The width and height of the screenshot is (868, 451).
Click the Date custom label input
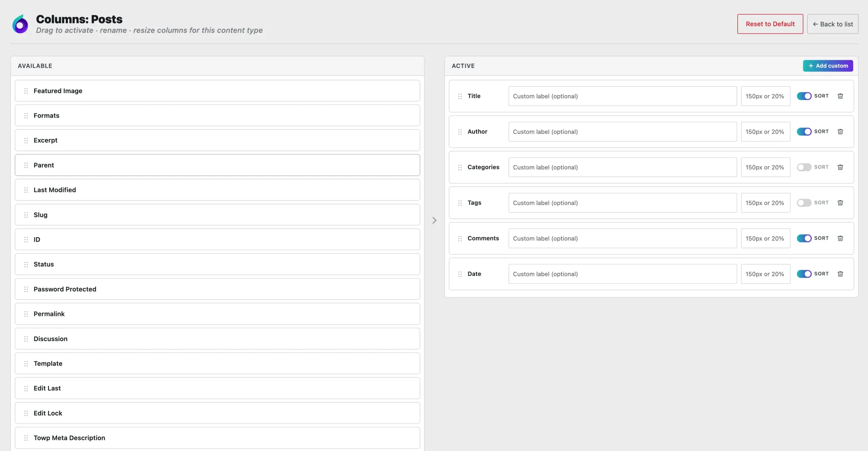[623, 274]
